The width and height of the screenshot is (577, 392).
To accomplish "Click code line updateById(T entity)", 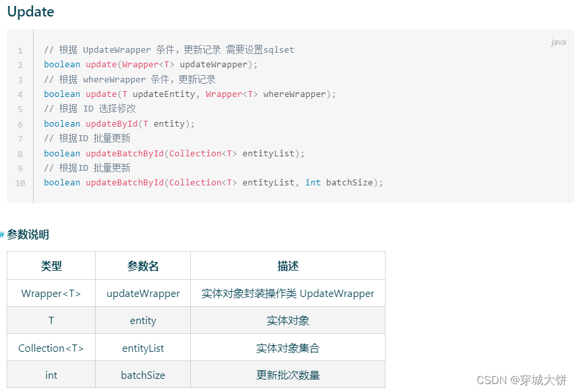I will tap(119, 124).
